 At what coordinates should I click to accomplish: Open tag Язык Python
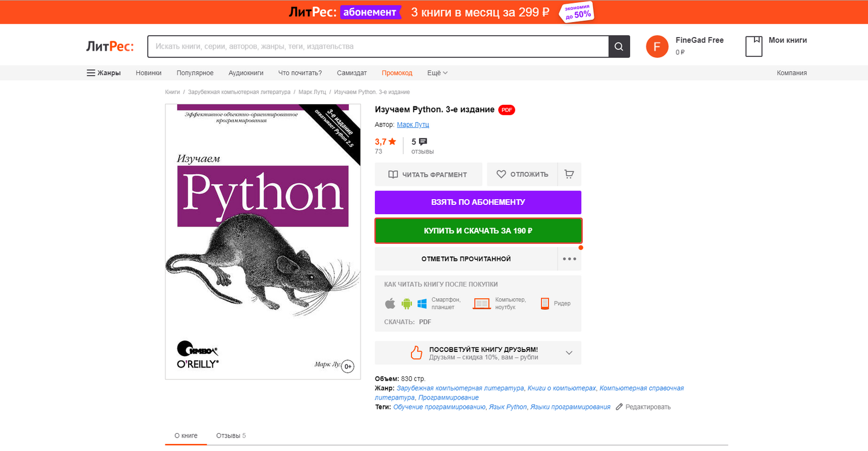click(508, 407)
